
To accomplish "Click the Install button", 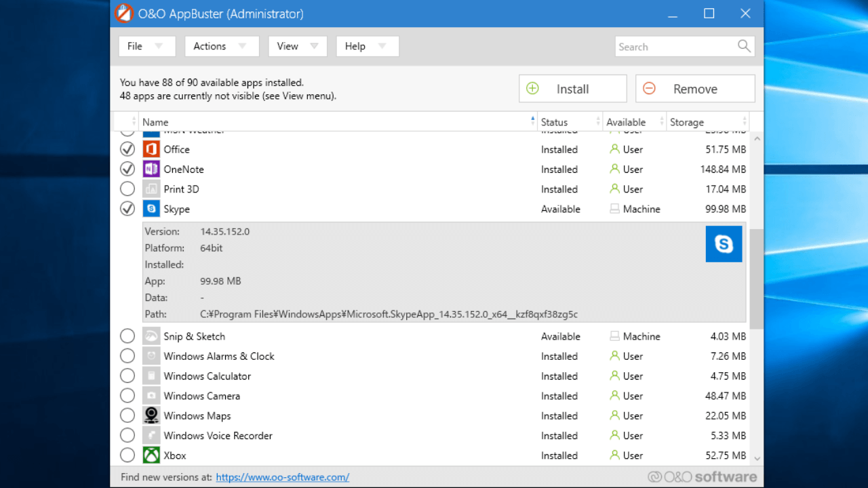I will [572, 89].
